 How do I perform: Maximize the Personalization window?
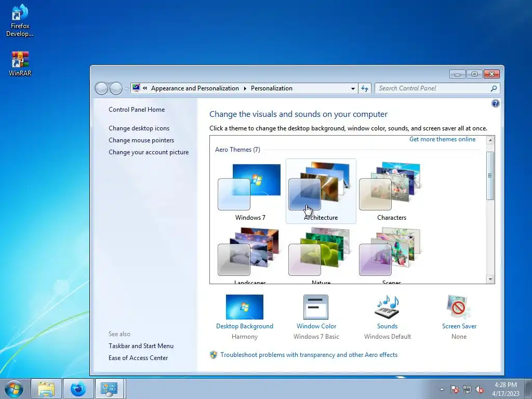coord(474,74)
